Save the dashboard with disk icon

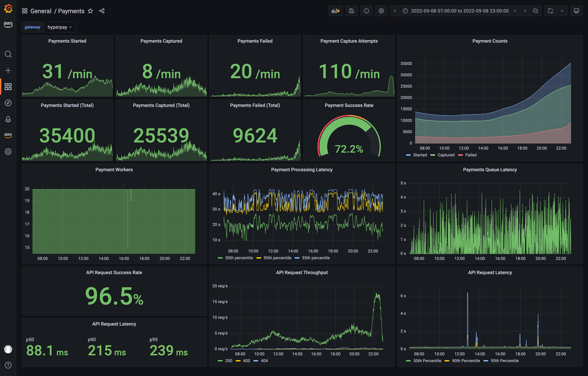tap(351, 11)
